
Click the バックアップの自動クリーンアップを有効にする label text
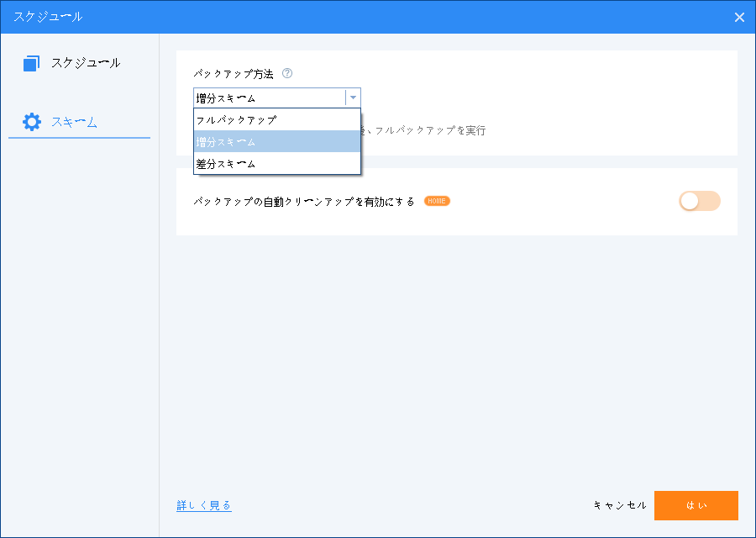[x=304, y=202]
